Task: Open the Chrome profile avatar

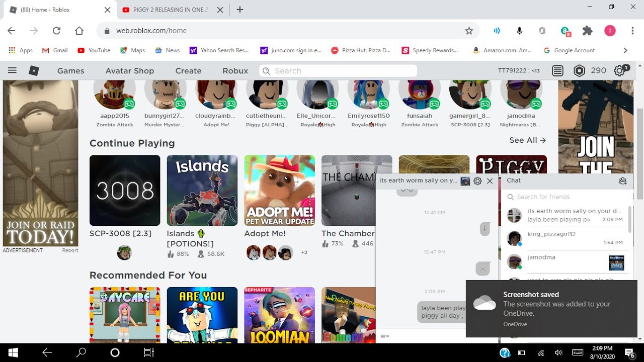Action: click(610, 31)
